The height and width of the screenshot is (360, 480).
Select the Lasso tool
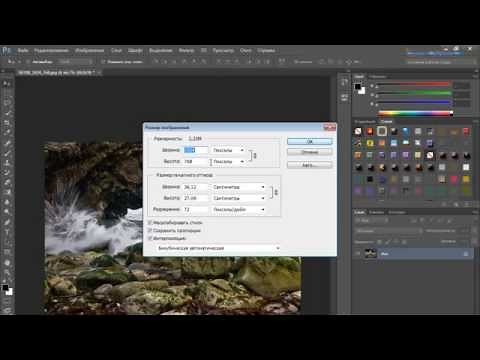pyautogui.click(x=7, y=103)
